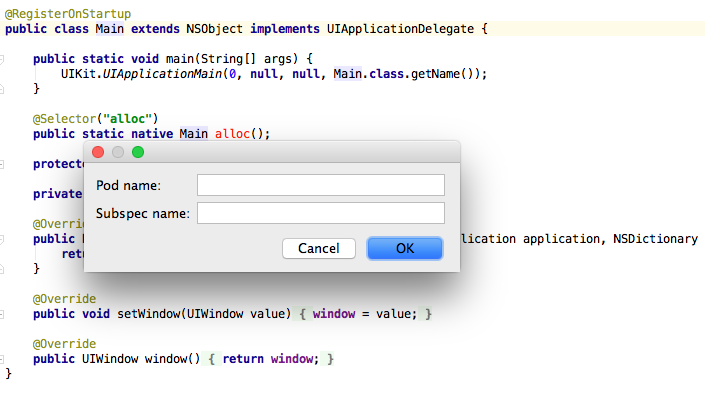Click the Subspec name input field
This screenshot has width=705, height=394.
pyautogui.click(x=321, y=213)
